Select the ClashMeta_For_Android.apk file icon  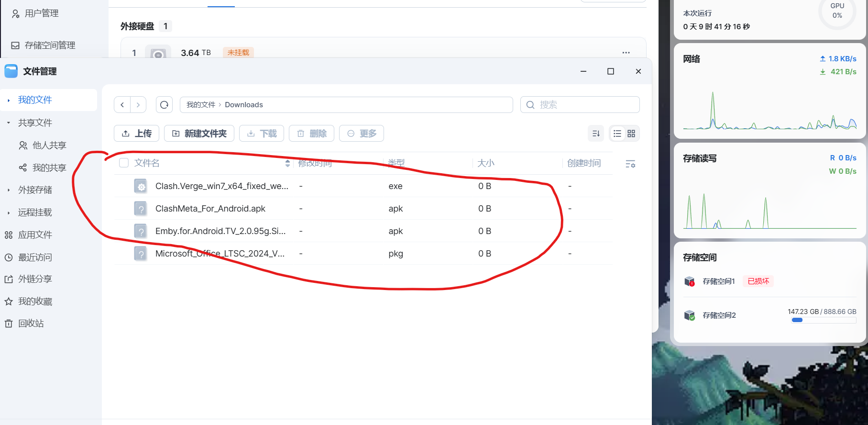point(141,209)
